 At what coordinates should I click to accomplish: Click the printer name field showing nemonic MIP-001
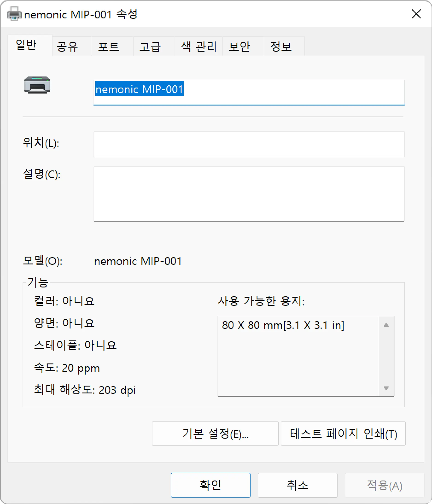pyautogui.click(x=249, y=92)
